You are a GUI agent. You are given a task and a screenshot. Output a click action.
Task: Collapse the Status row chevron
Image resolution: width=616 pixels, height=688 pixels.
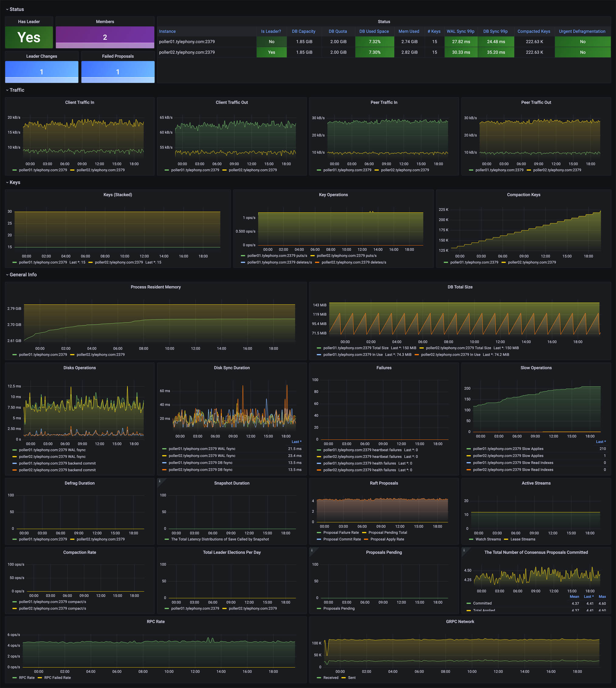point(7,9)
